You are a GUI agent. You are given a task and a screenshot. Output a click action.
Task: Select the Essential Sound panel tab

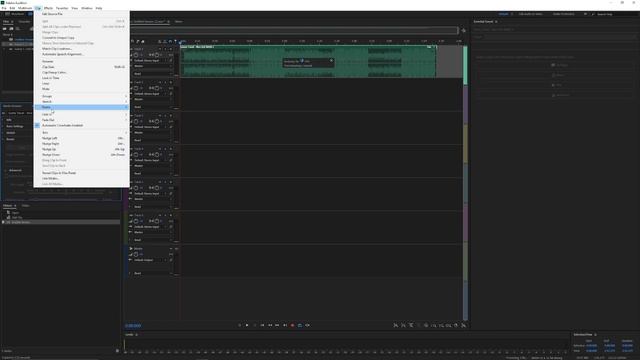(483, 22)
